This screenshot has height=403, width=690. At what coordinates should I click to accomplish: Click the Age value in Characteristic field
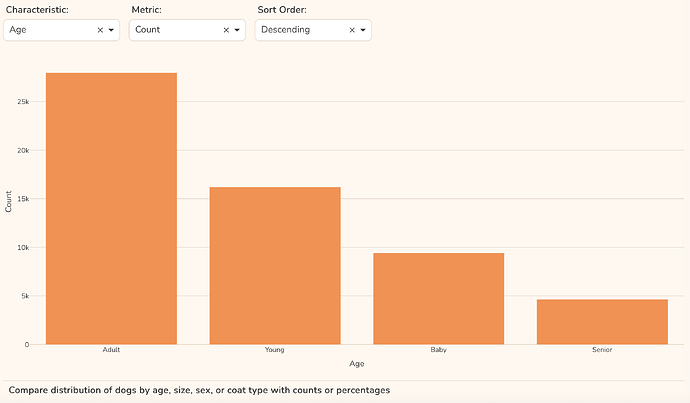click(18, 29)
